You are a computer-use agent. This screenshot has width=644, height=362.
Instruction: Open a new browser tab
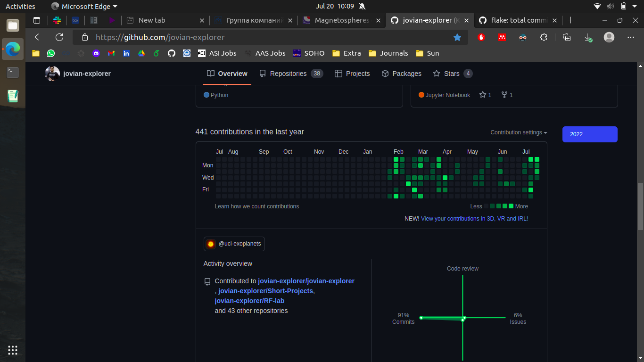570,20
